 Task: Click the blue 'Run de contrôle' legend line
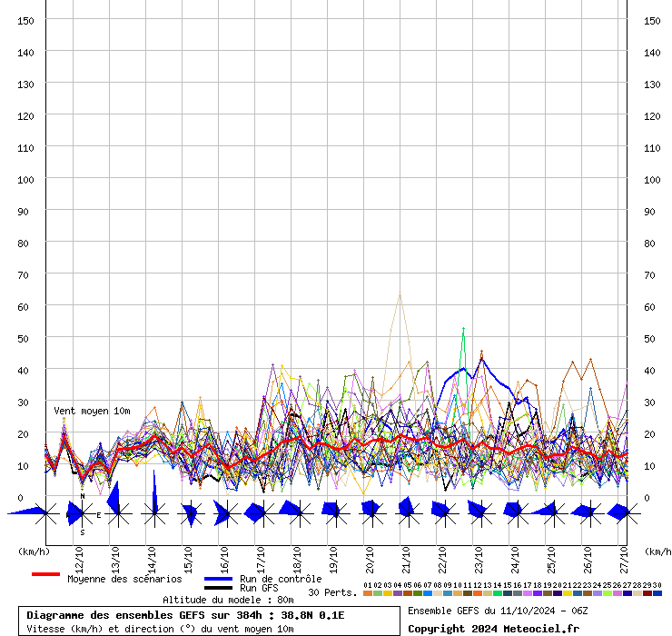coord(218,579)
